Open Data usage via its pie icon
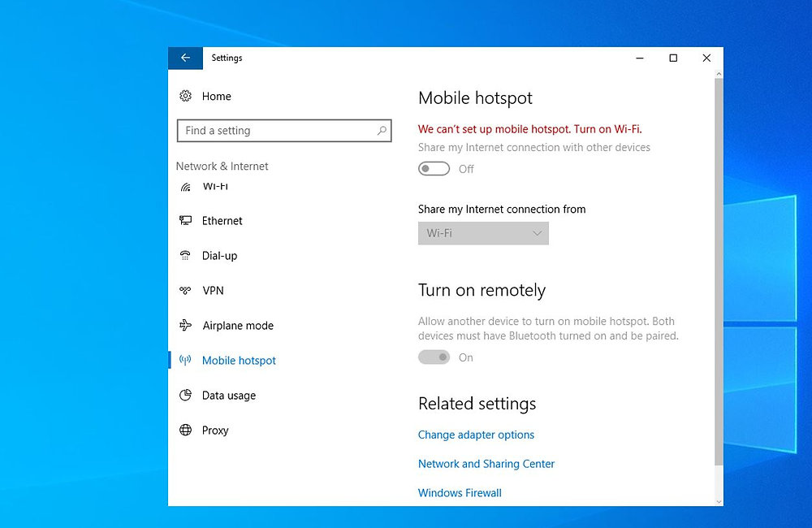 (186, 395)
